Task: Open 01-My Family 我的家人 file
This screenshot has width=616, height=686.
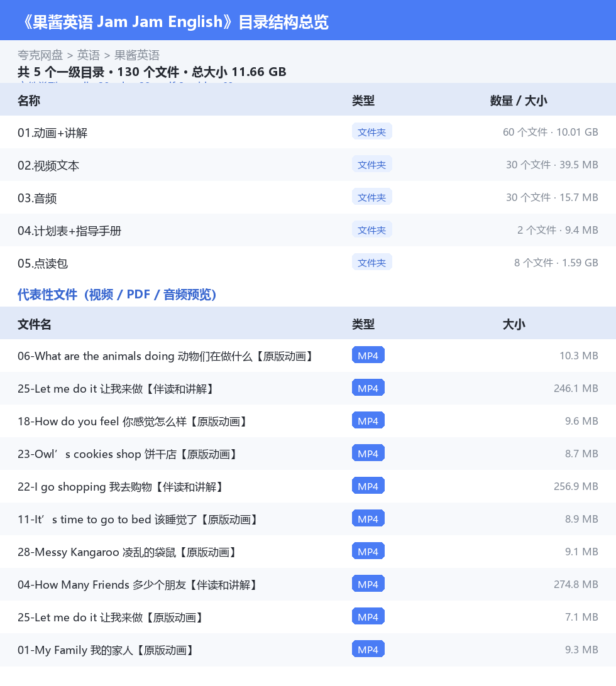Action: point(106,650)
